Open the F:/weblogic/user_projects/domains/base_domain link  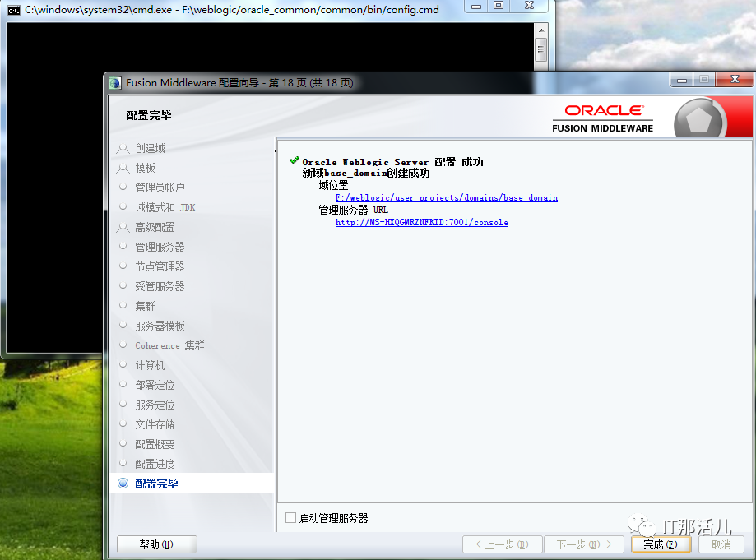447,197
